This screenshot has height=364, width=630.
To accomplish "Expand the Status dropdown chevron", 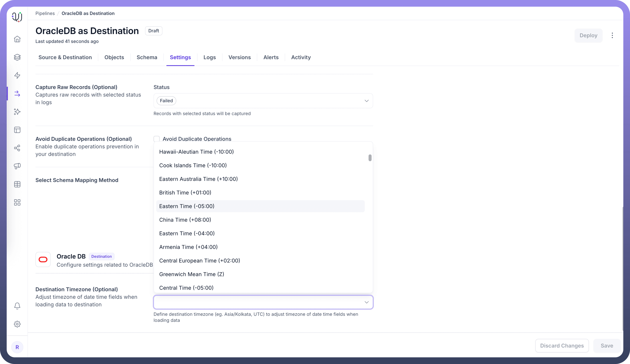I will 367,101.
